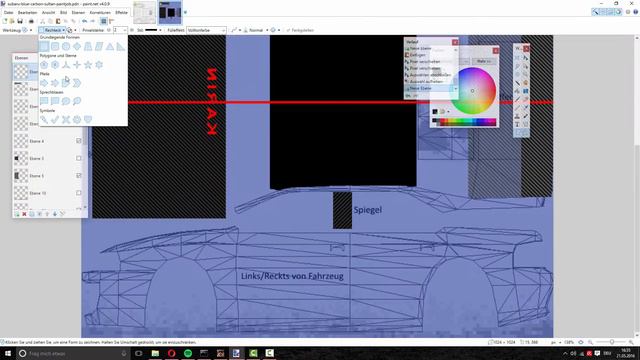Select the X cross symbol shape
Image resolution: width=640 pixels, height=360 pixels.
click(66, 119)
